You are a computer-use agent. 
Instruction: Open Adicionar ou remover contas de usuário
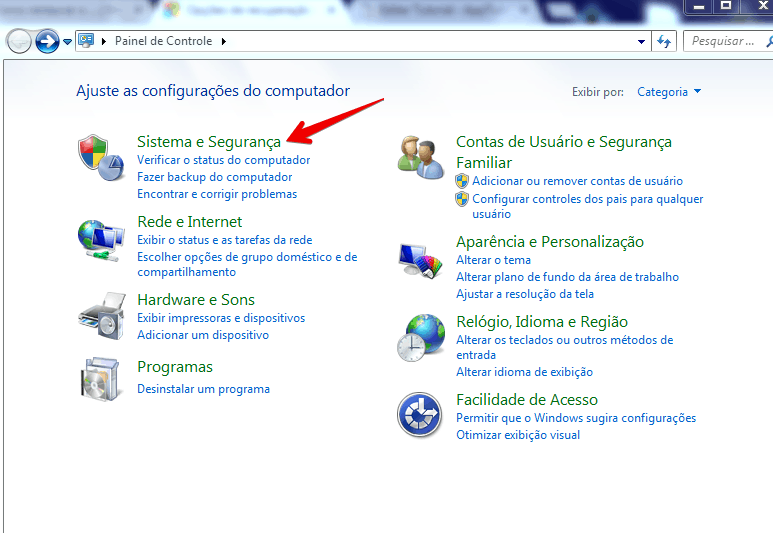[577, 181]
